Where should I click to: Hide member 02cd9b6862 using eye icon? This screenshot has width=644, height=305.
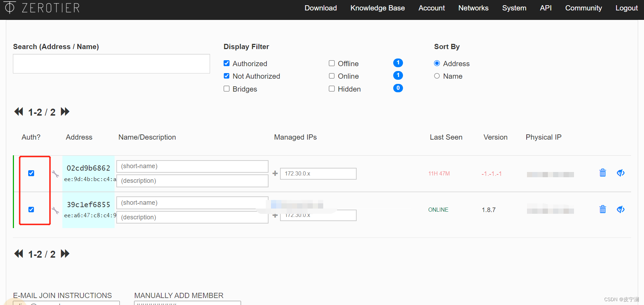[x=621, y=173]
